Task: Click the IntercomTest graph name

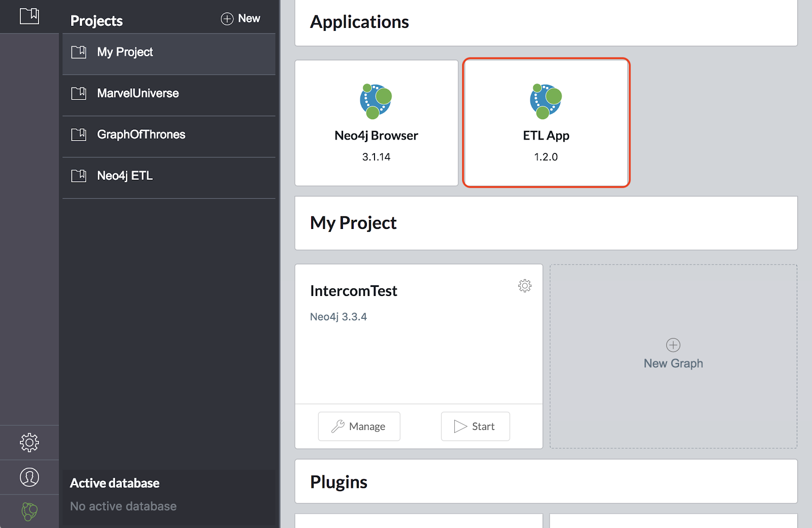Action: 353,291
